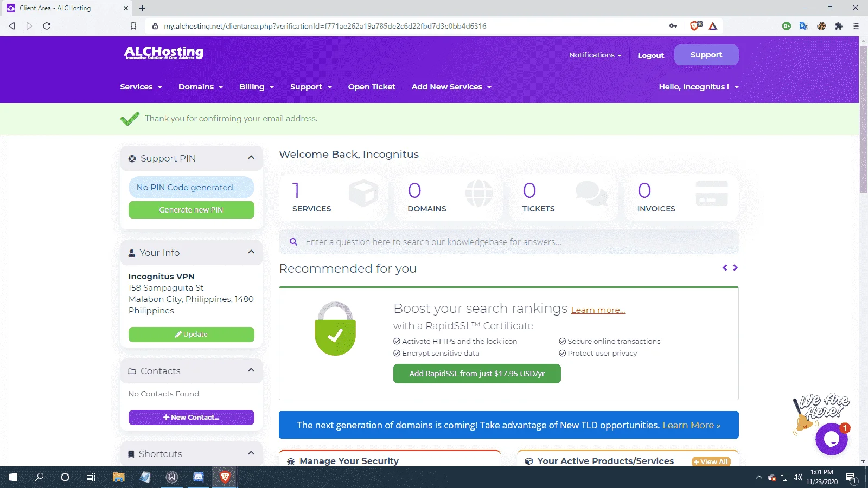Click the Update info button

191,335
